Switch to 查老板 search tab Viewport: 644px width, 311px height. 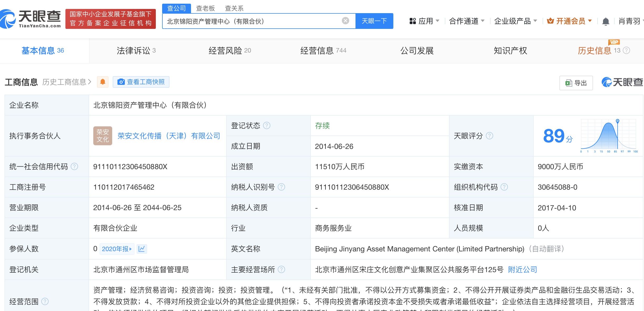tap(205, 8)
